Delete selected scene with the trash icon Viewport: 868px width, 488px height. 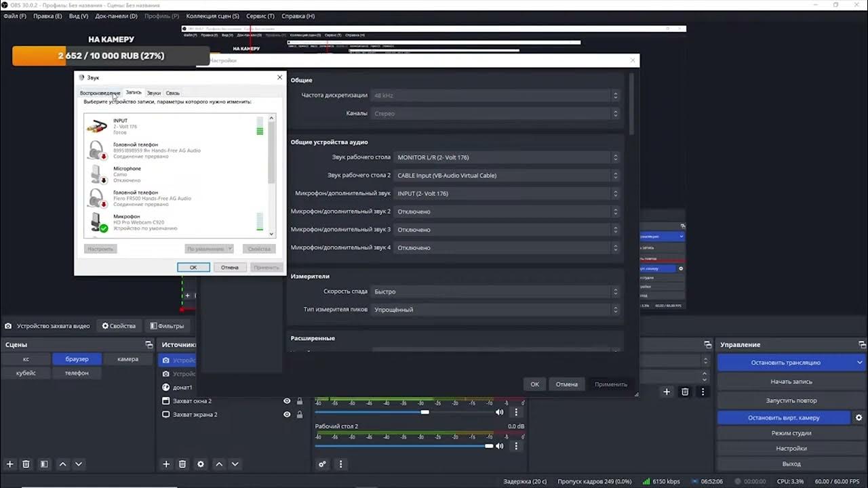(26, 464)
